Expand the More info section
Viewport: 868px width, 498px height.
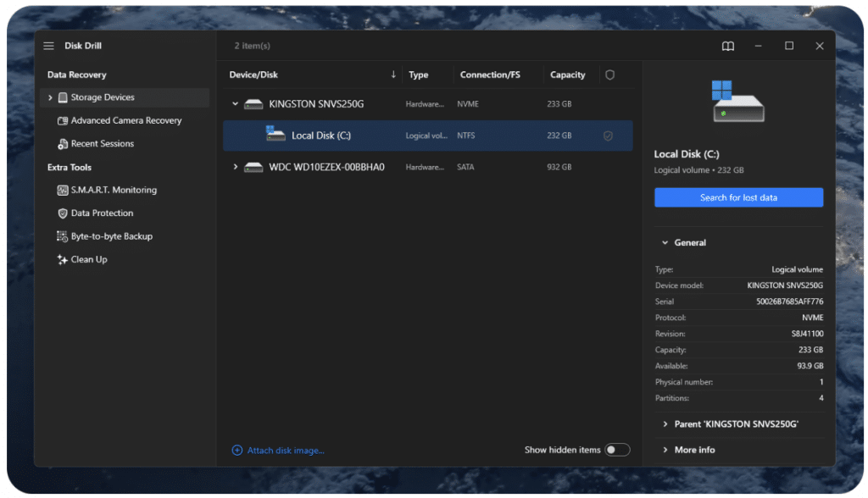coord(665,450)
